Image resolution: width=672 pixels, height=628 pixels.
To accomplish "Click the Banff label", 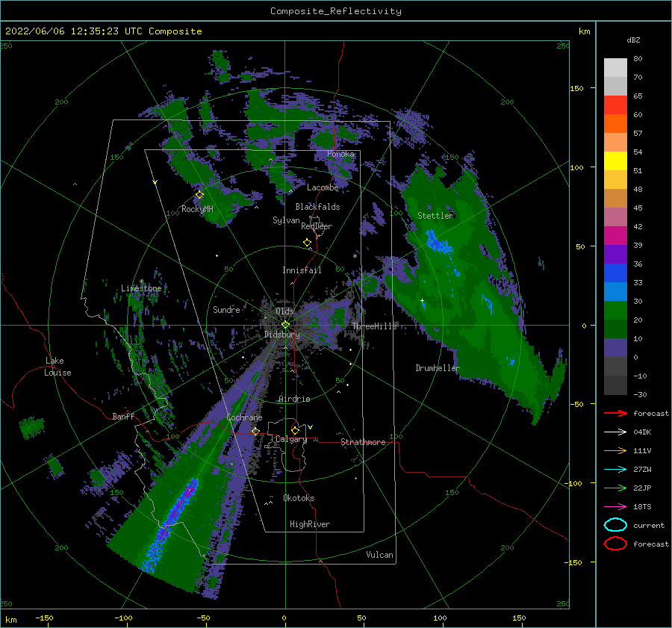I will (123, 417).
